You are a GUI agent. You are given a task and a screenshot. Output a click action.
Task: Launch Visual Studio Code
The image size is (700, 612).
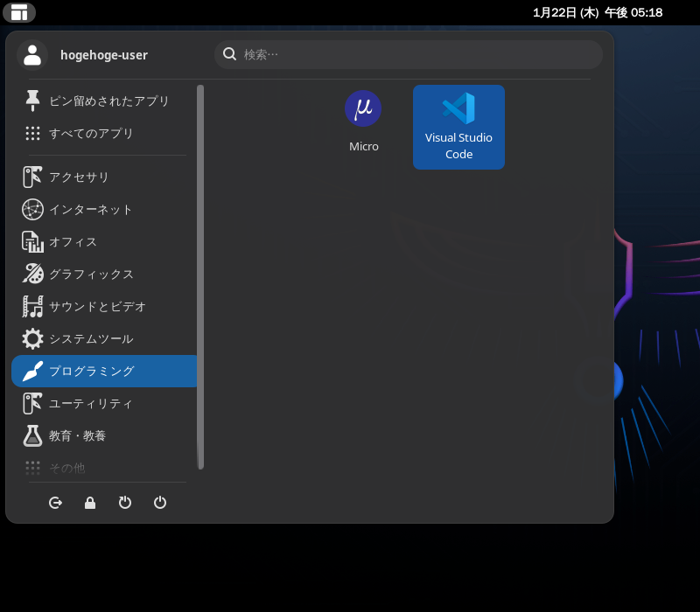coord(458,126)
